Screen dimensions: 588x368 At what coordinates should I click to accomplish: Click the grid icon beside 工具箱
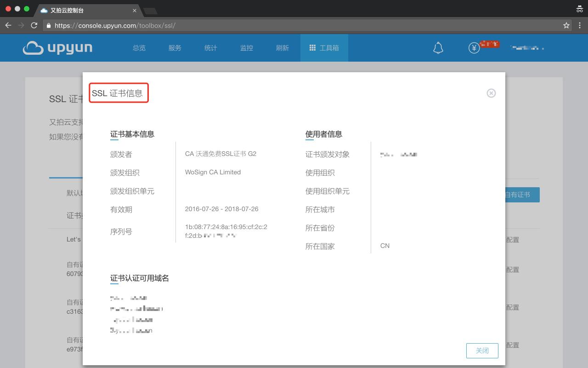[x=312, y=48]
